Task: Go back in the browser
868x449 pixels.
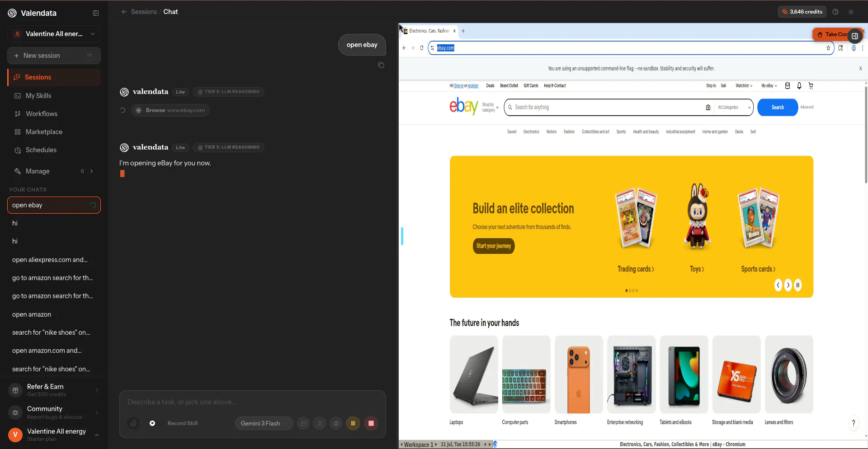Action: 404,48
